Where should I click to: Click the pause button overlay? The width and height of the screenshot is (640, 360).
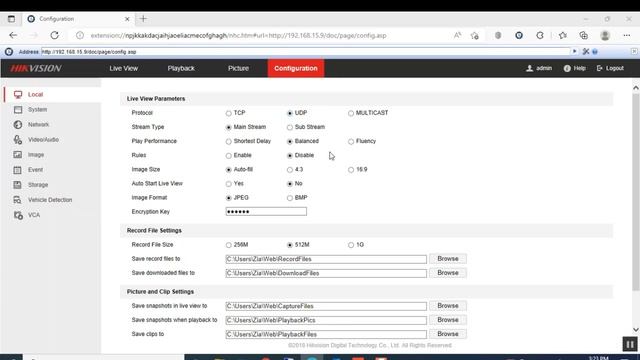pos(630,344)
